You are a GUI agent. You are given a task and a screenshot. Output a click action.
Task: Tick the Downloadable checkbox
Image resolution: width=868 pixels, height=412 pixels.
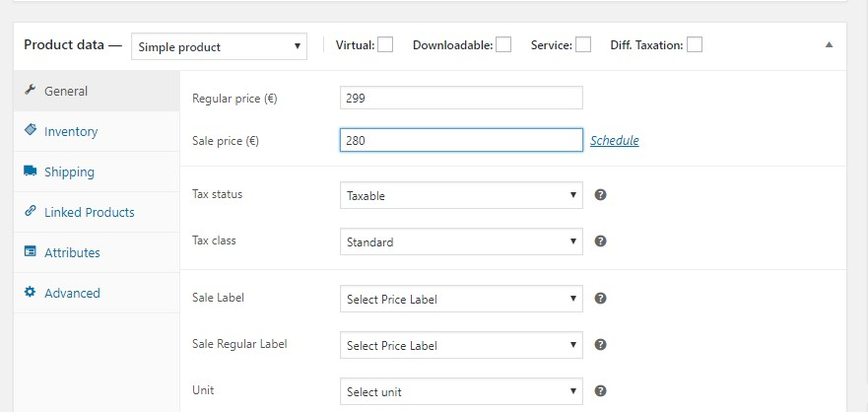[x=503, y=44]
